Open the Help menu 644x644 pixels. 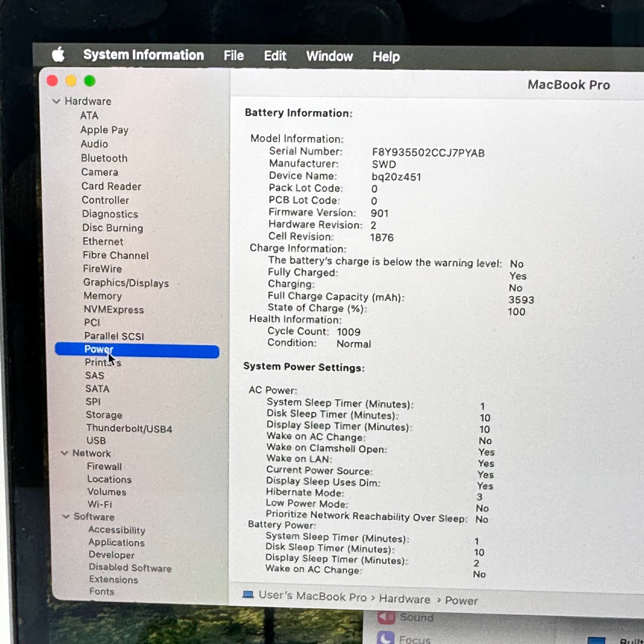(x=386, y=57)
